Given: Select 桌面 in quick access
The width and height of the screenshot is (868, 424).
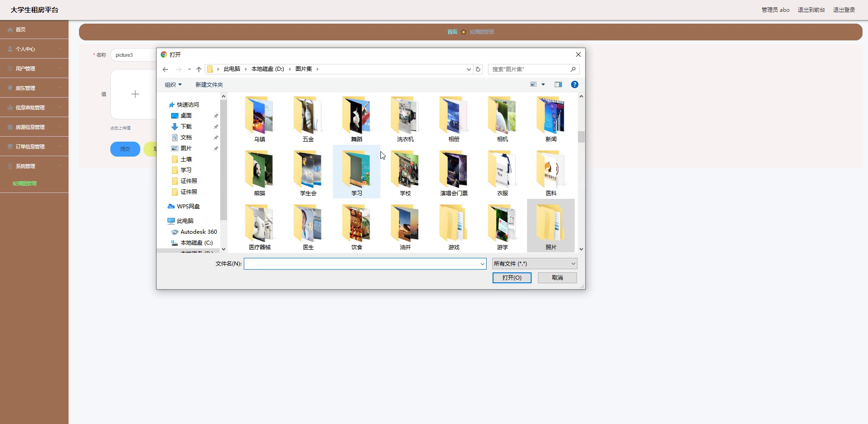Looking at the screenshot, I should point(186,116).
